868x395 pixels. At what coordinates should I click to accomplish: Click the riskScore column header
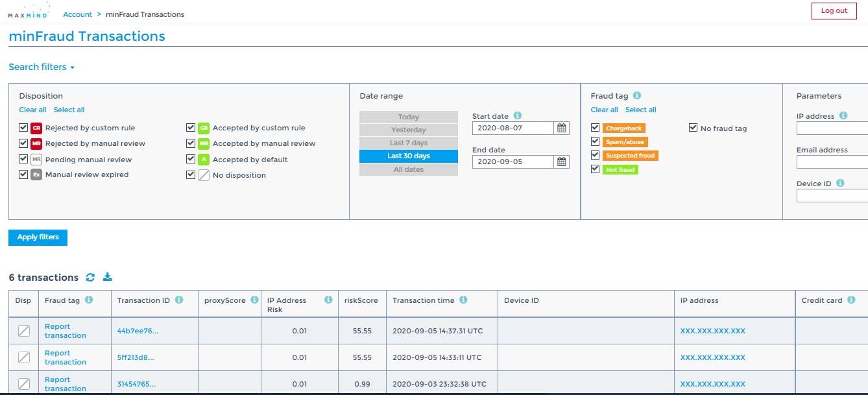[x=361, y=300]
